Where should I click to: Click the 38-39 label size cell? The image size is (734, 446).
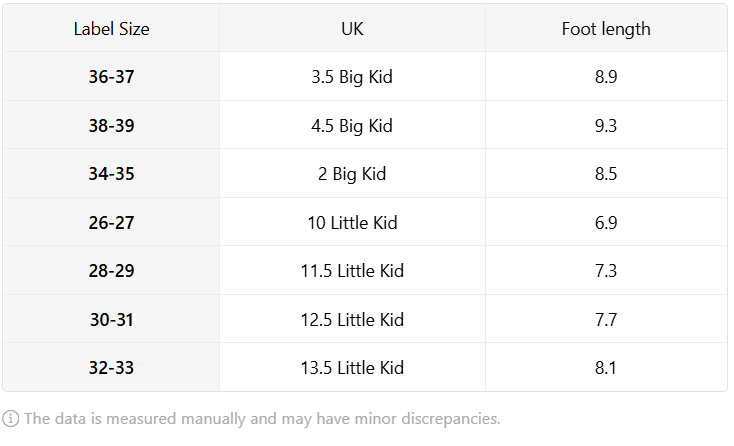pos(111,125)
